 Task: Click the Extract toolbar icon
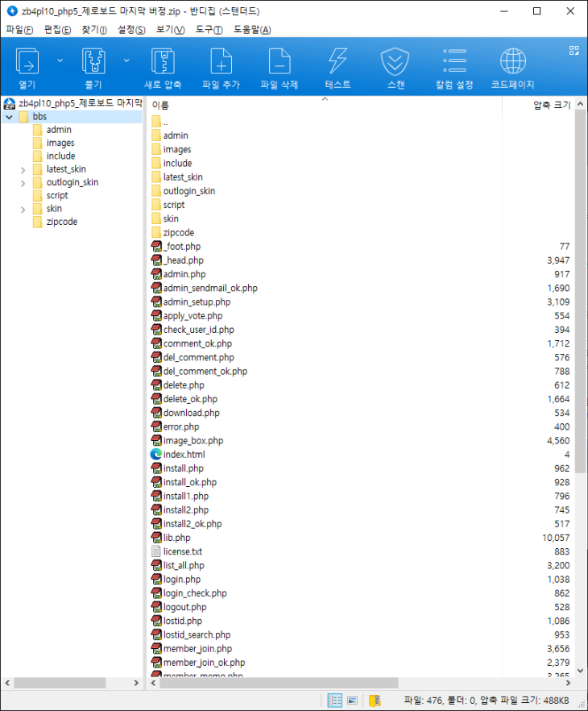coord(93,60)
